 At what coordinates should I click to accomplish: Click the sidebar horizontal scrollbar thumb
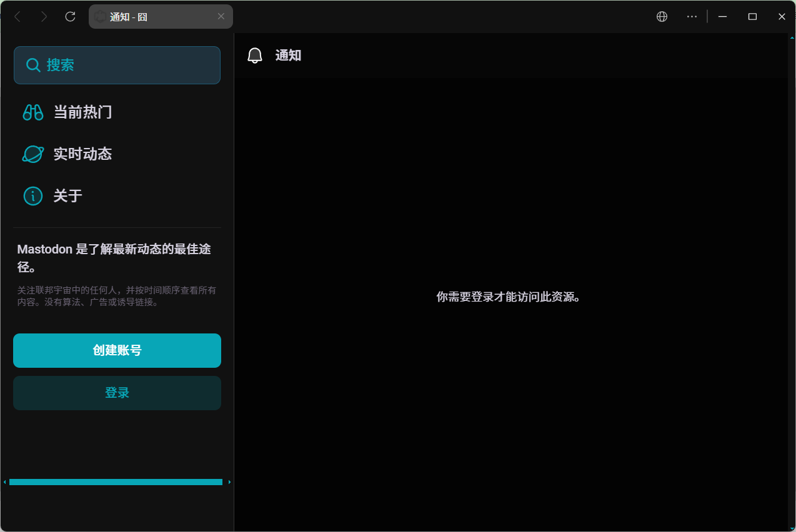pos(116,482)
